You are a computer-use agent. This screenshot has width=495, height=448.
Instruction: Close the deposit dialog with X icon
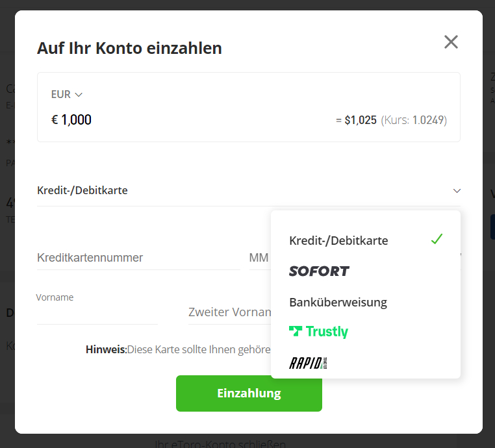(451, 42)
